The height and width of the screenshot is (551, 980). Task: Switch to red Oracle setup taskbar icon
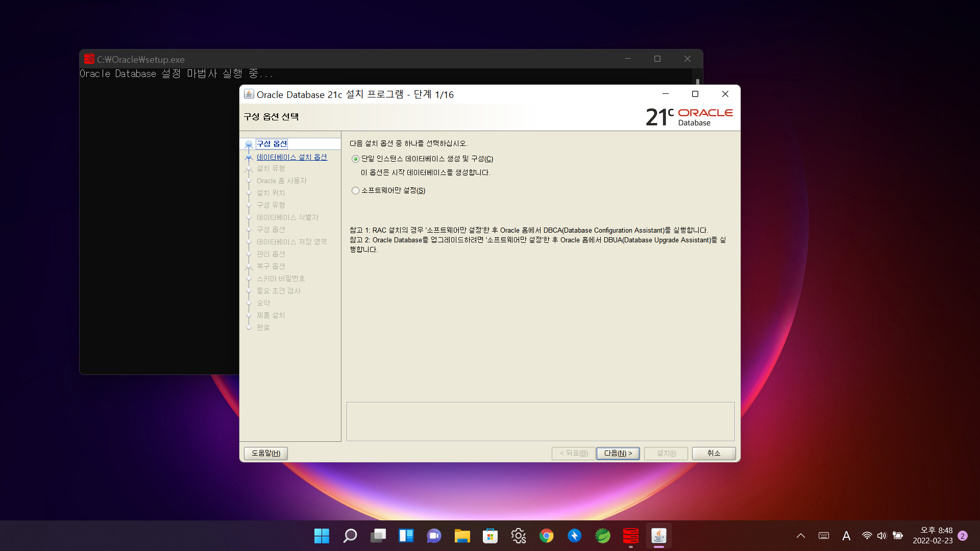630,536
